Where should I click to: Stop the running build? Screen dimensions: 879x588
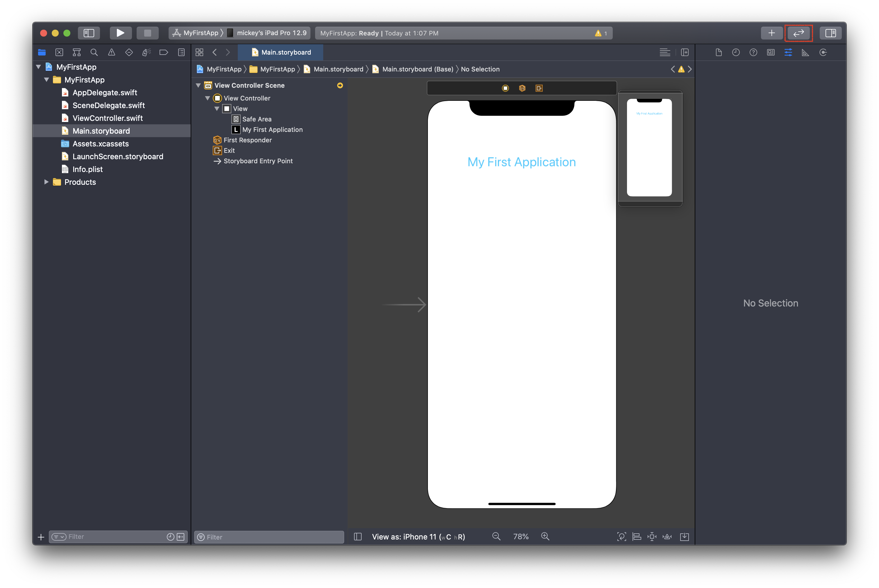pos(147,33)
